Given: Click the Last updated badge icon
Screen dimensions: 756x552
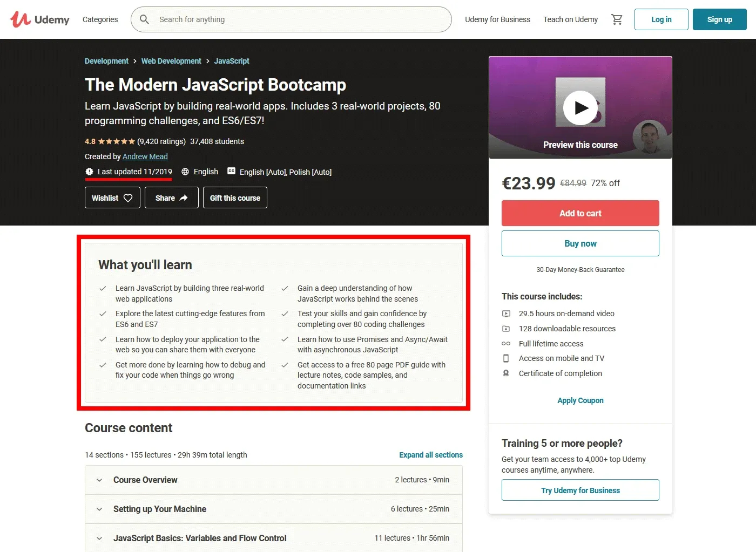Looking at the screenshot, I should pos(89,172).
